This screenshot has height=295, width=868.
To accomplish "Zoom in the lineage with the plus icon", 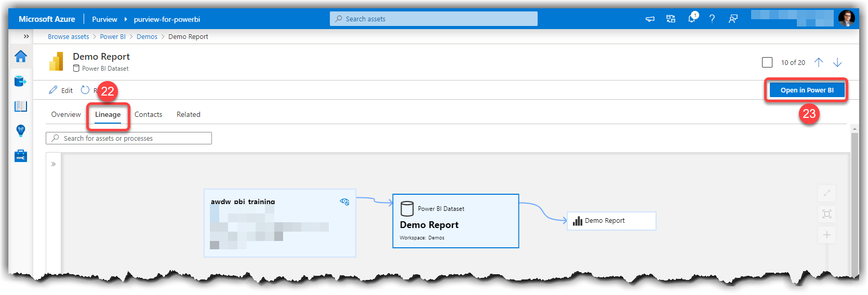I will [827, 235].
